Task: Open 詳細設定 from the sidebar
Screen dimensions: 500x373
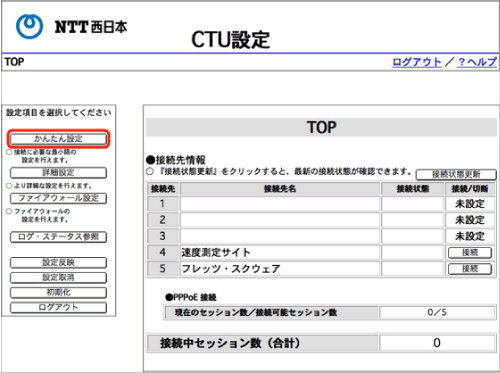Action: click(58, 173)
